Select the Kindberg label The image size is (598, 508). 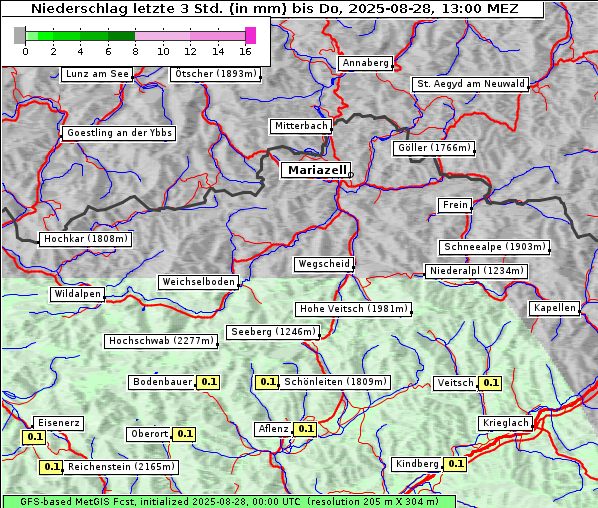pos(417,464)
